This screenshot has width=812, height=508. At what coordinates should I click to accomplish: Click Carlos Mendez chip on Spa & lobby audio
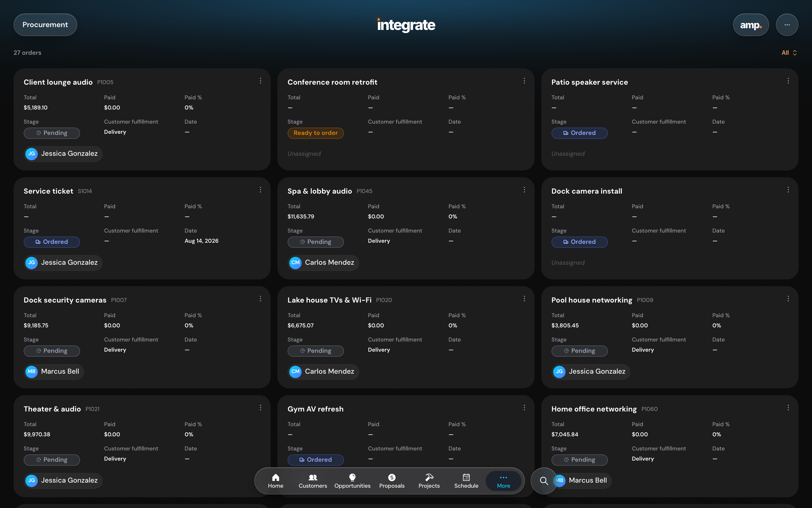coord(323,263)
